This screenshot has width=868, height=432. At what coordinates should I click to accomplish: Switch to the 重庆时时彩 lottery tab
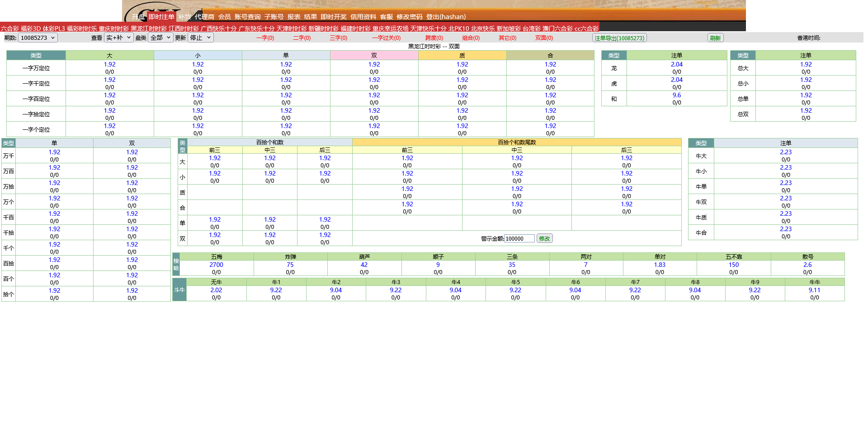[114, 28]
